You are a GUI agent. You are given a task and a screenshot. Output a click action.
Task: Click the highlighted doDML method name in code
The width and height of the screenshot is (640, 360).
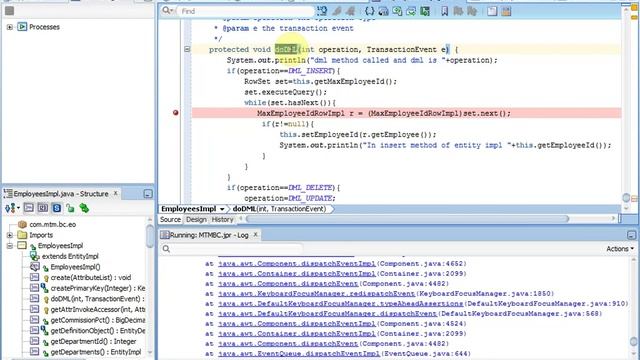[x=286, y=49]
